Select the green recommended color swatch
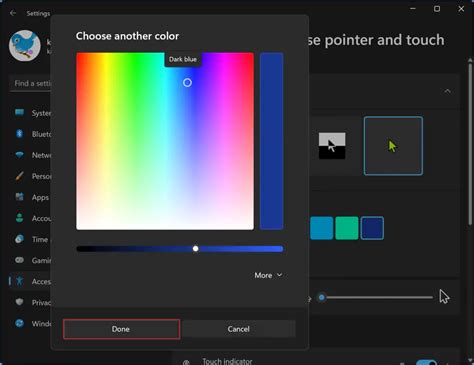Viewport: 474px width, 365px height. point(347,228)
